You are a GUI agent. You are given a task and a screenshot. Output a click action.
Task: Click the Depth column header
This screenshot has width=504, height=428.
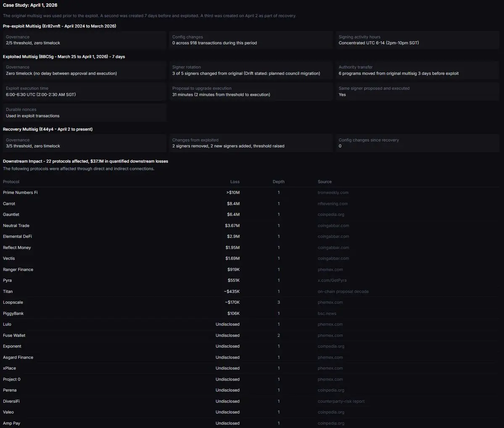[x=278, y=182]
